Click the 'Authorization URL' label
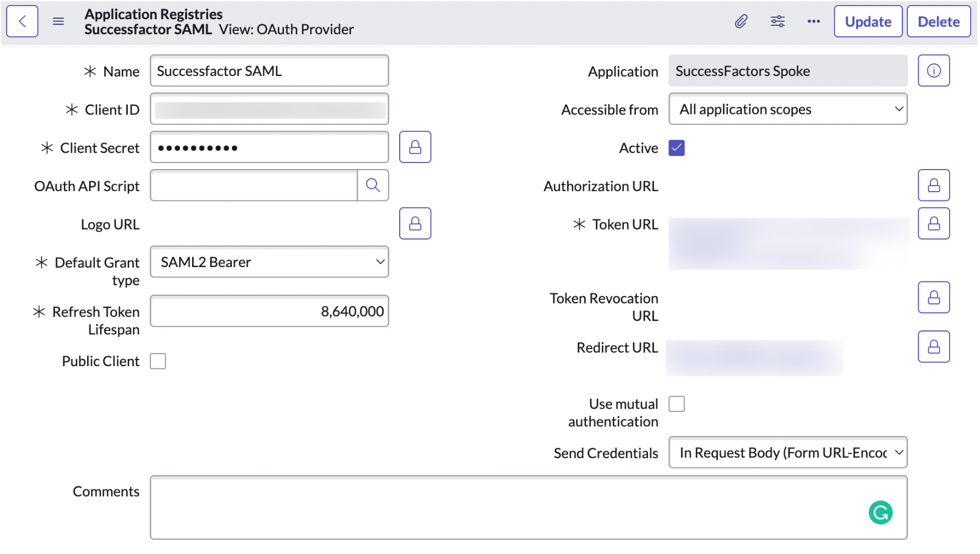Viewport: 980px width, 554px height. click(601, 186)
